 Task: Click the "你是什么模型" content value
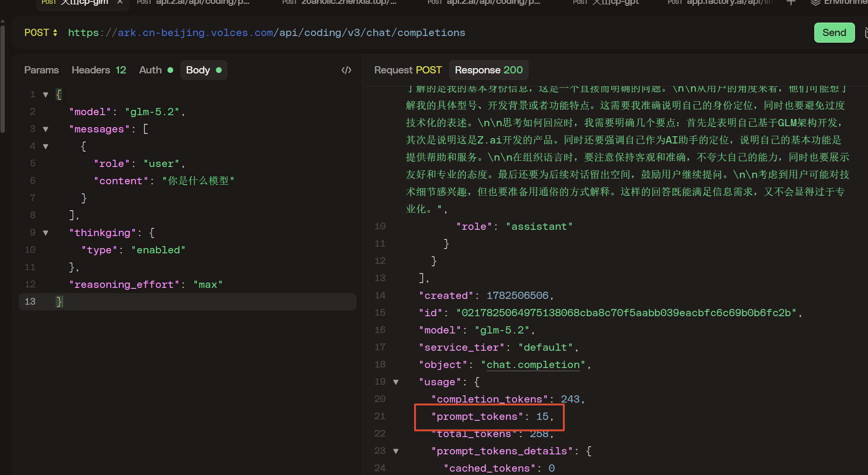click(198, 181)
